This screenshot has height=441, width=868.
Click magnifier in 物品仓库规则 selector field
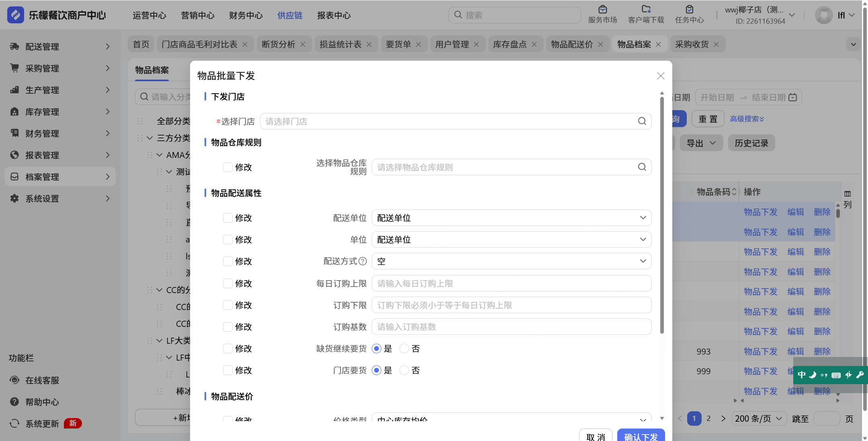[642, 167]
